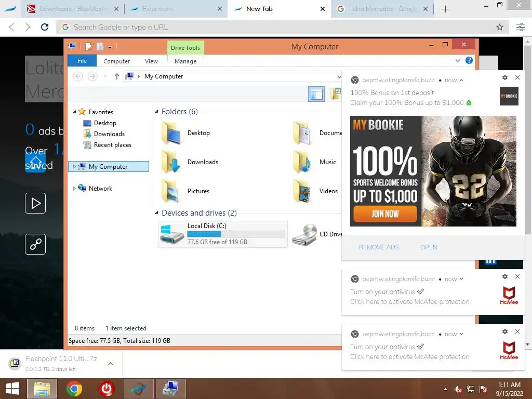Open browser settings sliders icon

(520, 27)
